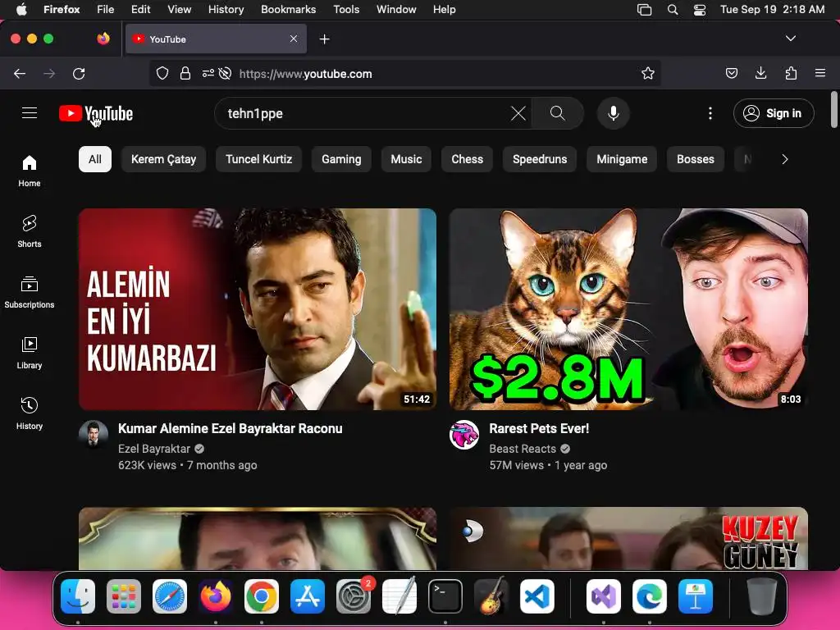Click the autoplay blocked permission icon
Viewport: 840px width, 630px height.
point(226,73)
